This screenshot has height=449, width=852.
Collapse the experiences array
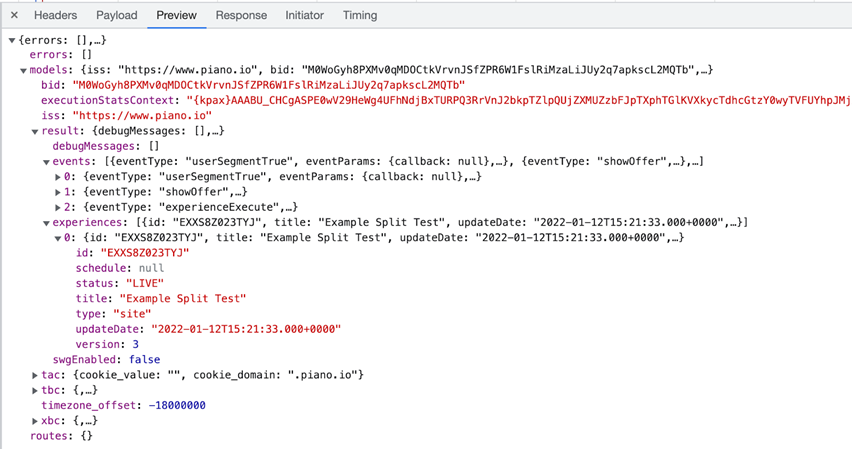46,223
